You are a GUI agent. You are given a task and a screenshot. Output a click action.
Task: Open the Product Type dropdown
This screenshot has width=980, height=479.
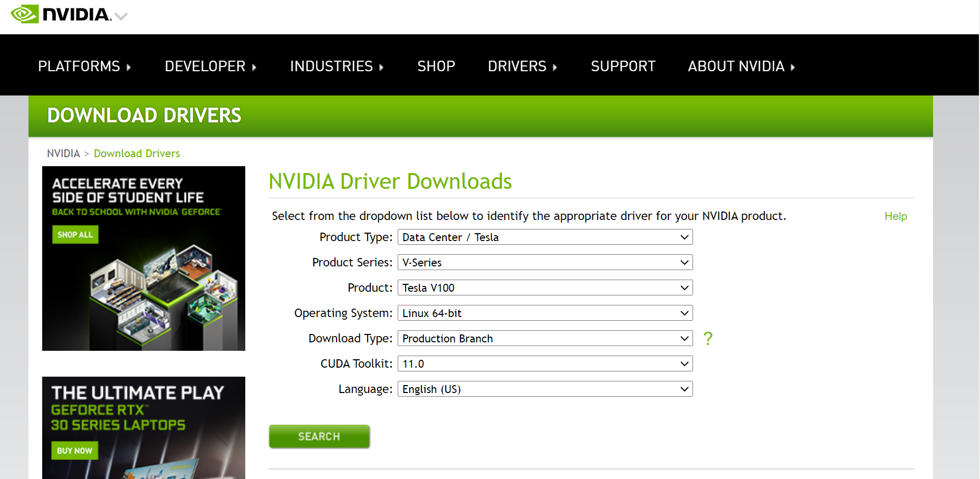545,237
